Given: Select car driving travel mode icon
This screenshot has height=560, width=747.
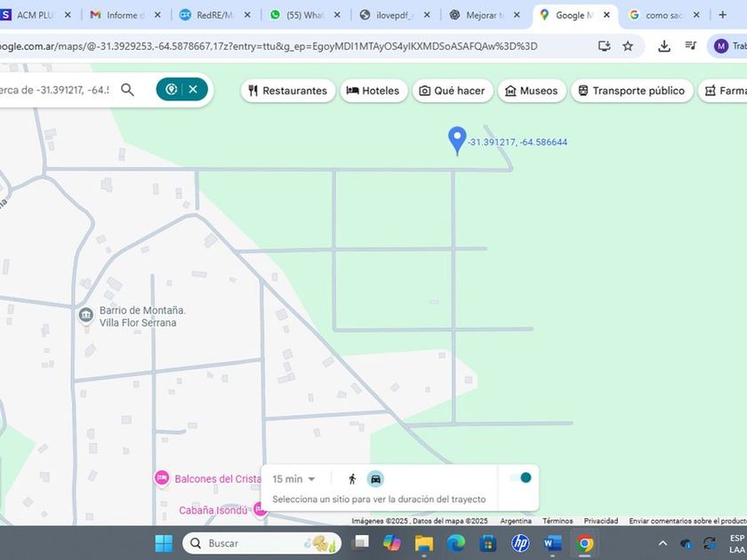Looking at the screenshot, I should pos(375,479).
